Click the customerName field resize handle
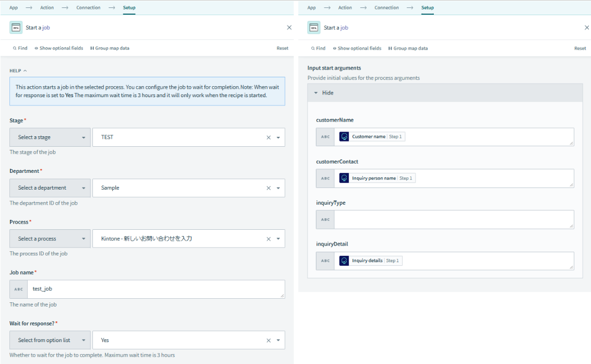Screen dimensions: 591x364 click(x=571, y=143)
